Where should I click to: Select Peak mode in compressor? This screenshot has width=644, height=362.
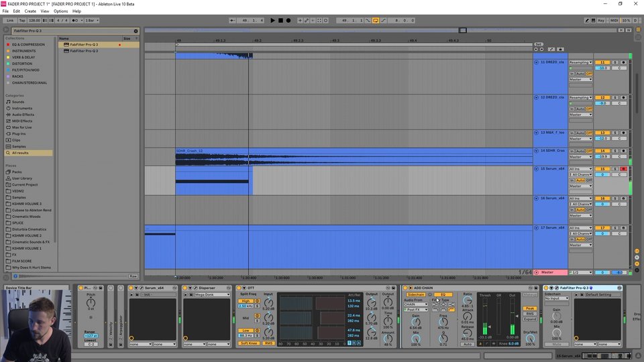529,308
